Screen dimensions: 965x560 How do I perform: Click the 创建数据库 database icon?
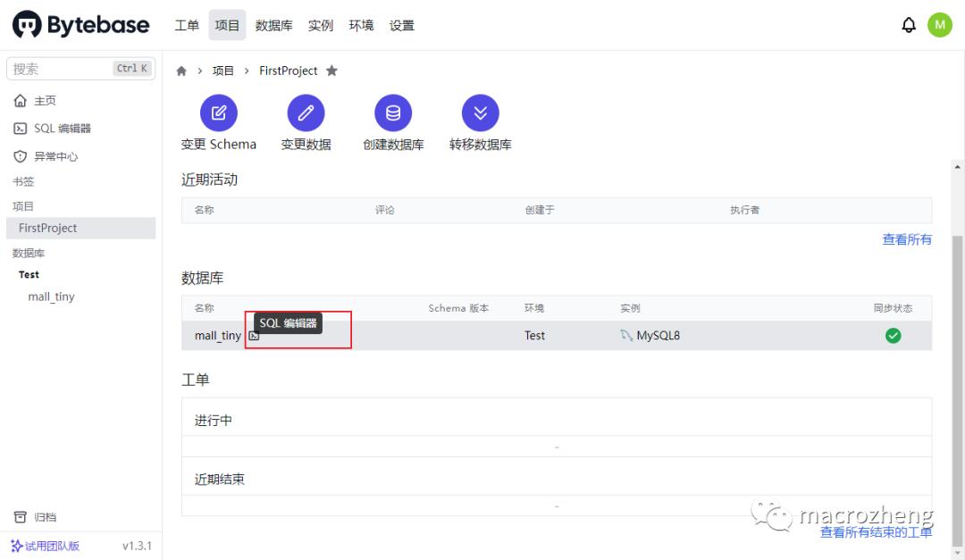393,113
